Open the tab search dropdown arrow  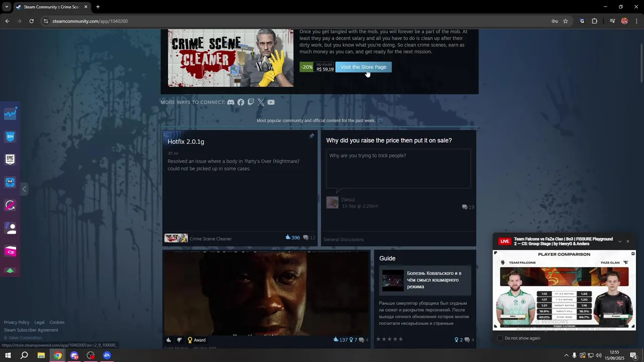tap(7, 7)
